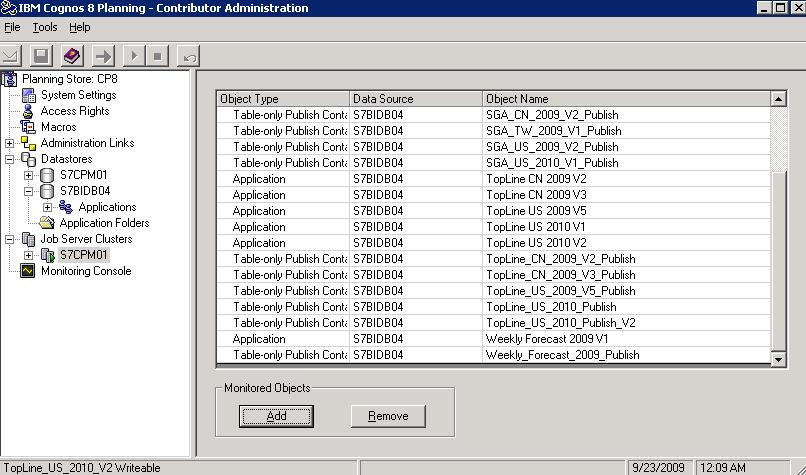Click the Remove monitored object button
Viewport: 806px width, 475px height.
388,416
